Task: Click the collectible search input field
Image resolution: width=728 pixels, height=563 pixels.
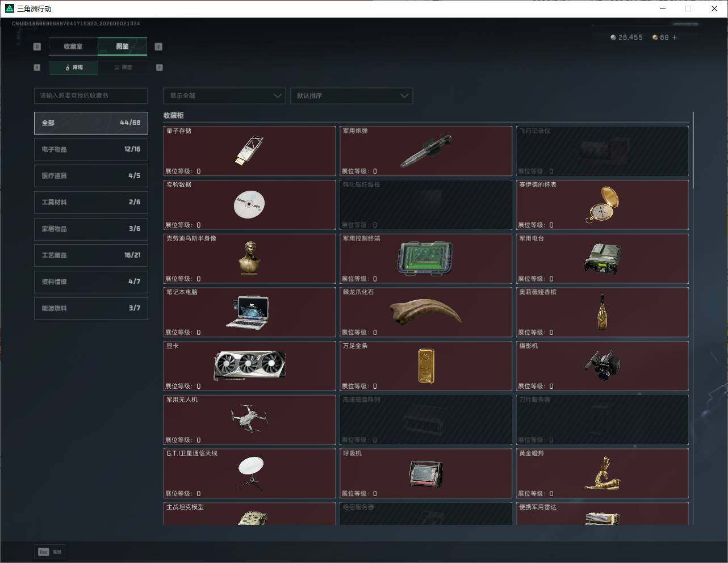Action: (x=91, y=95)
